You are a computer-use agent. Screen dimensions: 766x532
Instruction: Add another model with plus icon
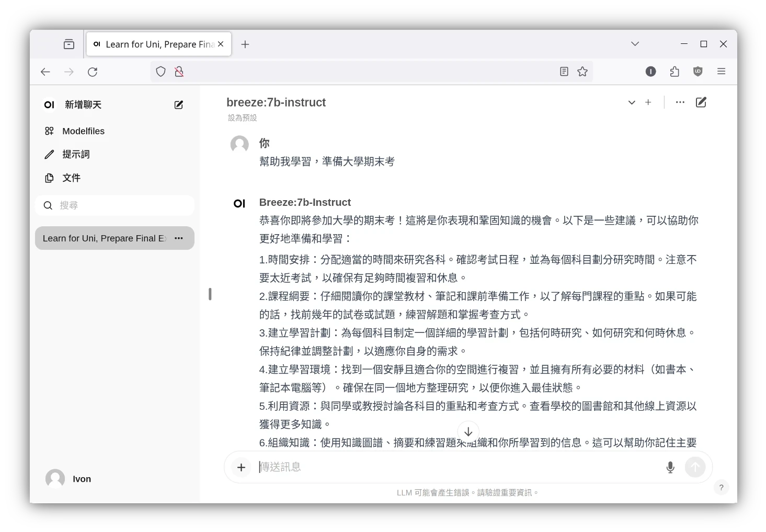(x=648, y=102)
